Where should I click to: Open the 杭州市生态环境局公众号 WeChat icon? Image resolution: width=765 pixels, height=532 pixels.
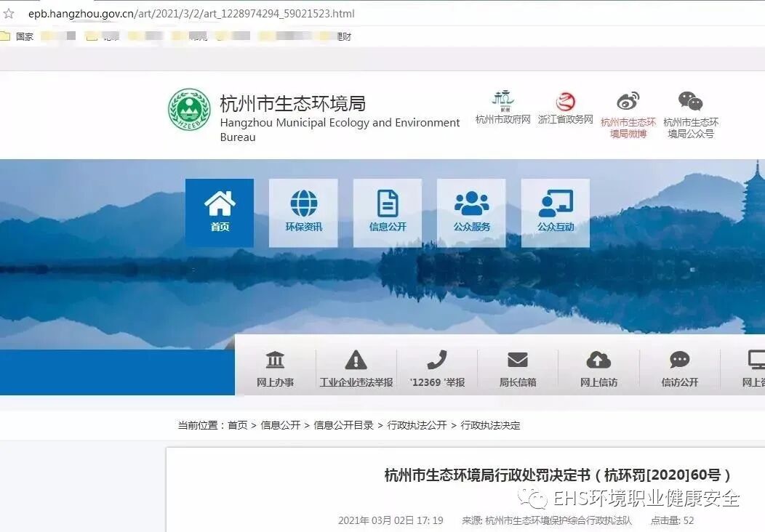(x=689, y=102)
